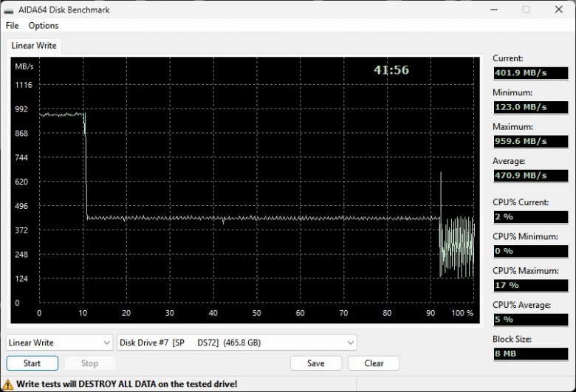Click the Save button

click(x=316, y=363)
